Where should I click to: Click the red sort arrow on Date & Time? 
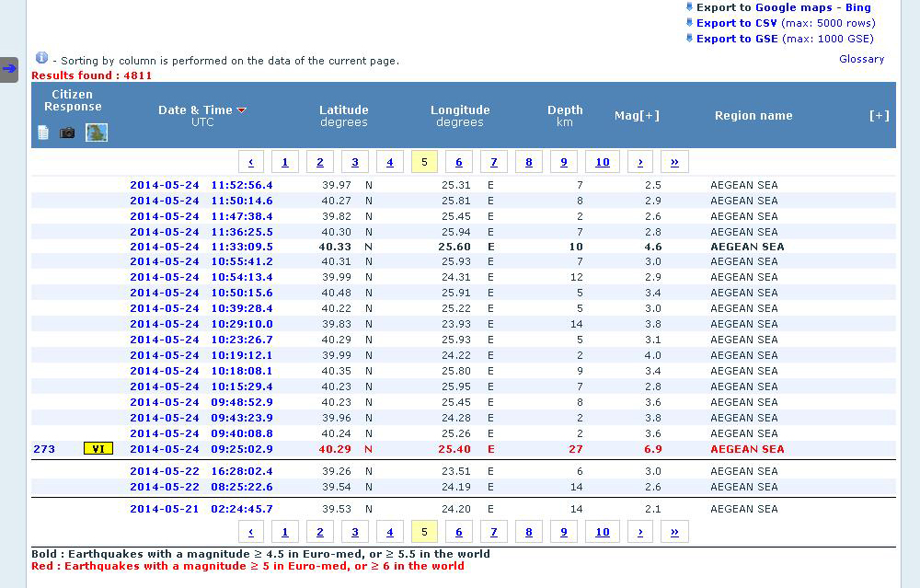(242, 110)
